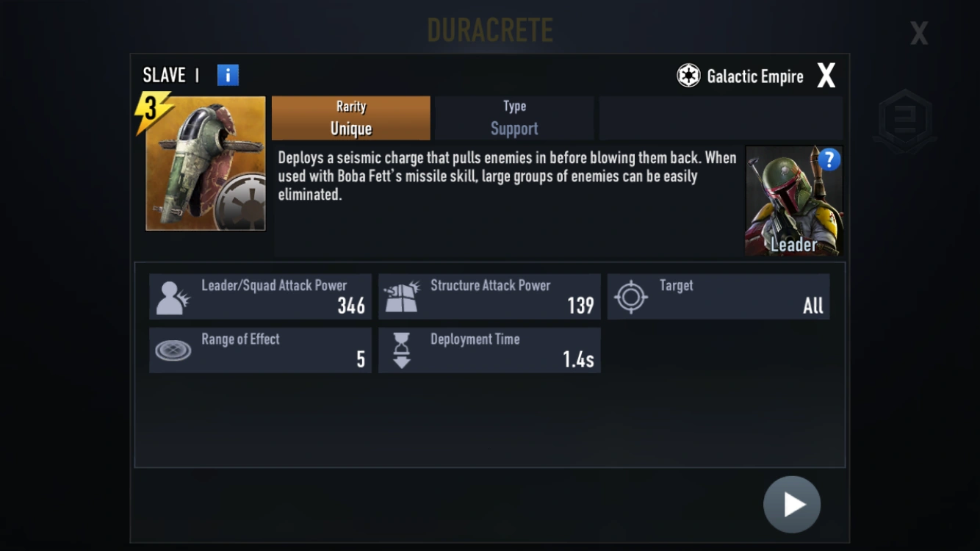Open the blue info icon beside Slave I

pyautogui.click(x=228, y=75)
